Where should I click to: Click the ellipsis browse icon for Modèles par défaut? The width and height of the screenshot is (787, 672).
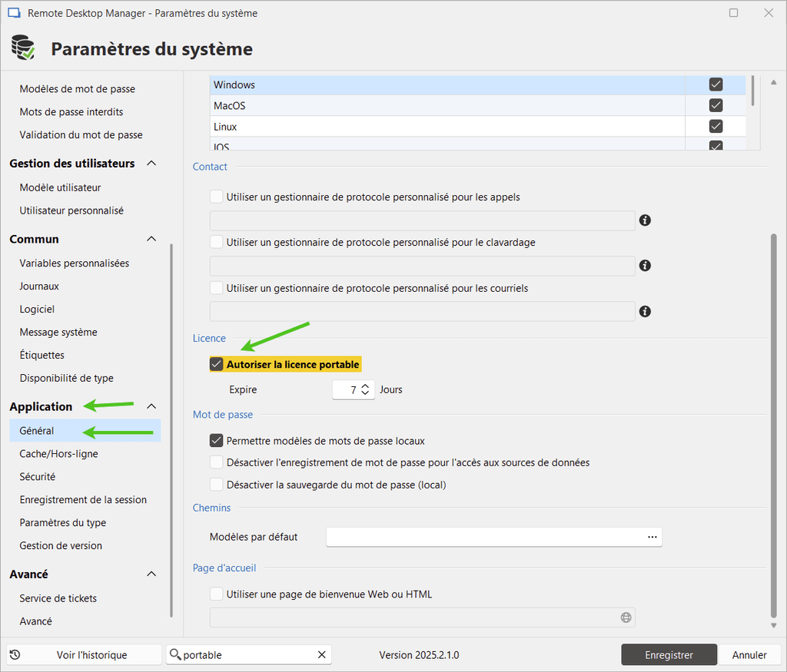[653, 537]
